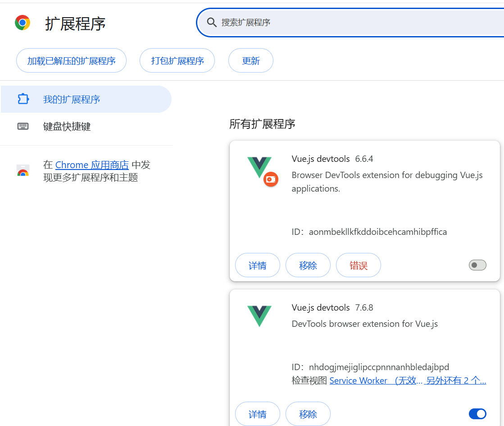This screenshot has height=426, width=504.
Task: Click the 扩展程序 page title
Action: [x=75, y=24]
